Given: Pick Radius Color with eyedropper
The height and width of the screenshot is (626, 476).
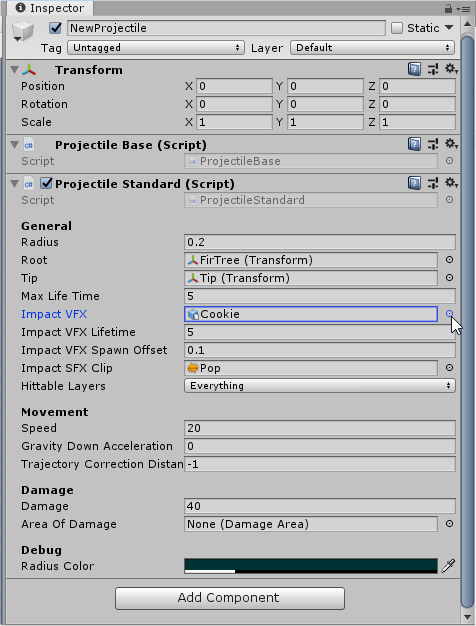Looking at the screenshot, I should (448, 566).
